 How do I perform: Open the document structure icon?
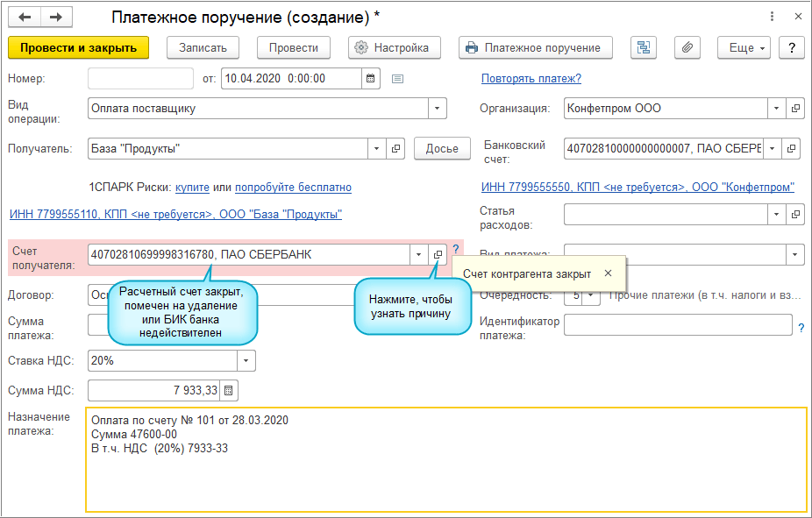tap(645, 48)
